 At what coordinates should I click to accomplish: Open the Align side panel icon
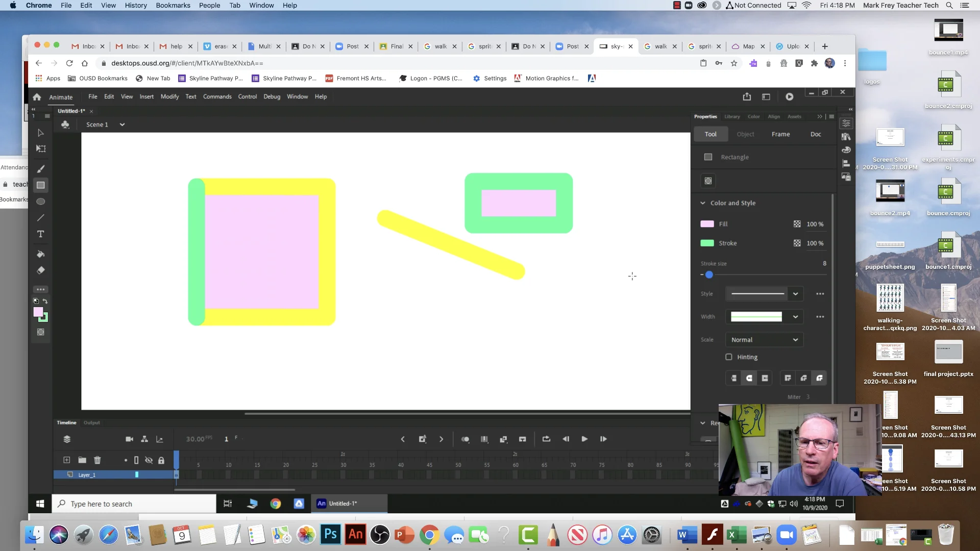tap(846, 163)
